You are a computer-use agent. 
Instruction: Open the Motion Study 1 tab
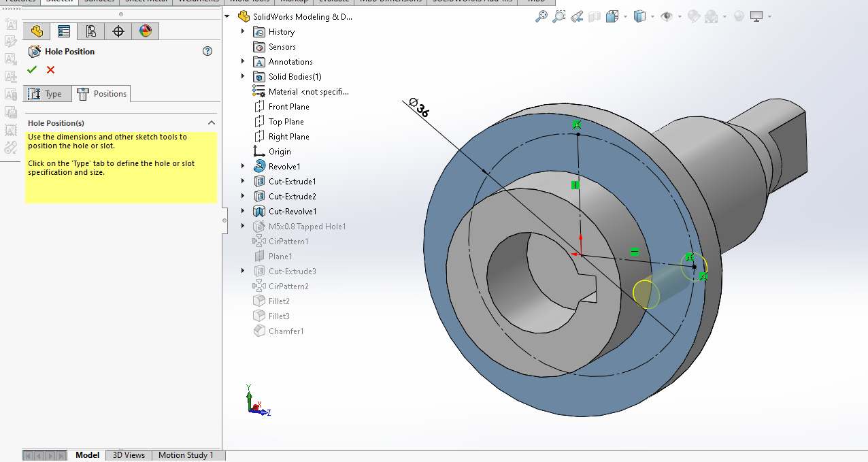(x=186, y=455)
